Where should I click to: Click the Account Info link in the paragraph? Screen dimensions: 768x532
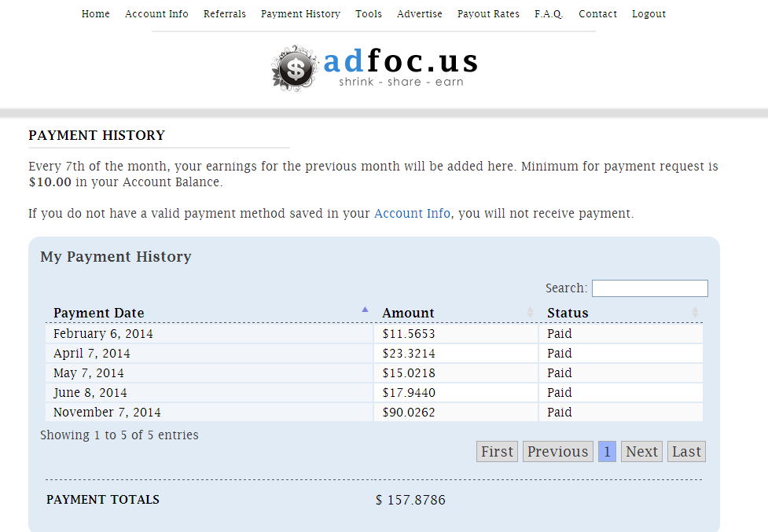(x=412, y=214)
